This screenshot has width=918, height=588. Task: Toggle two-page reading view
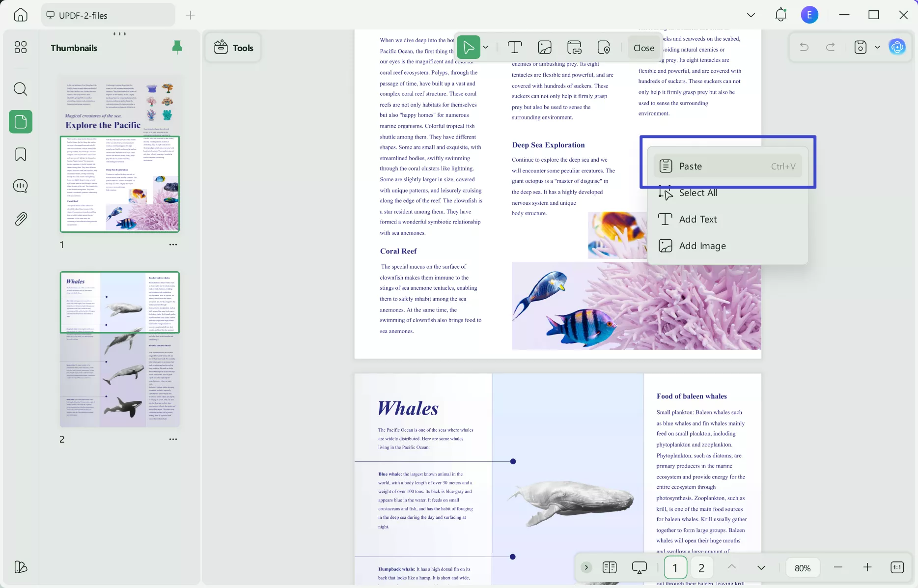(x=610, y=567)
